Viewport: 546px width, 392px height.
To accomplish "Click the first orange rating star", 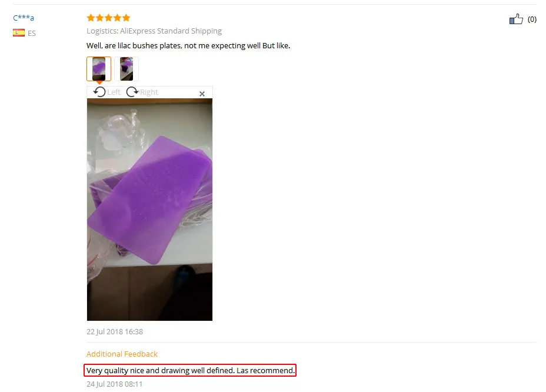I will click(91, 18).
